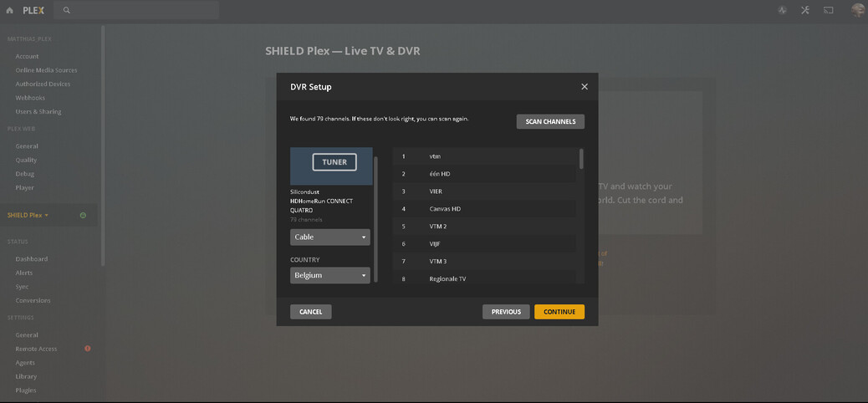
Task: Click the CANCEL button
Action: pos(310,312)
